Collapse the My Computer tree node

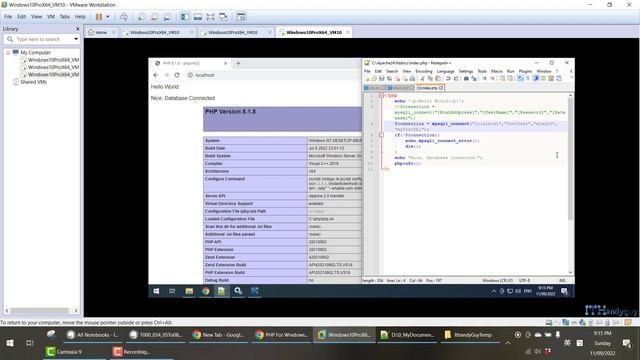pyautogui.click(x=8, y=53)
